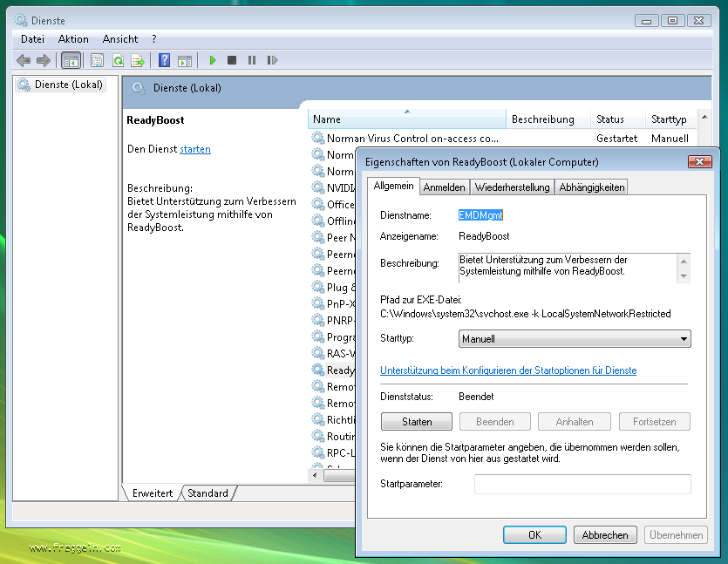
Task: Click the Fortsetzen button
Action: pyautogui.click(x=654, y=422)
